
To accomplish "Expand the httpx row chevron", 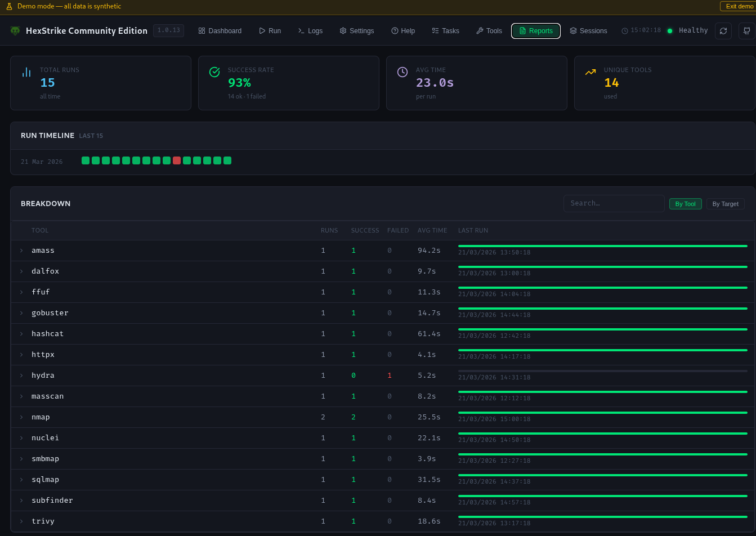I will coord(21,355).
